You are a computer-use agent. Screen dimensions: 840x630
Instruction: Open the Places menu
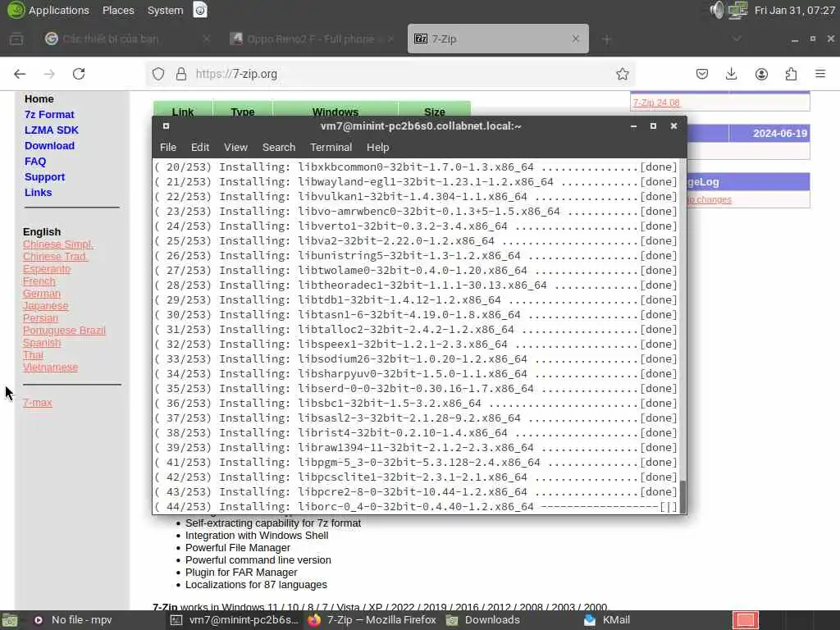pyautogui.click(x=118, y=10)
